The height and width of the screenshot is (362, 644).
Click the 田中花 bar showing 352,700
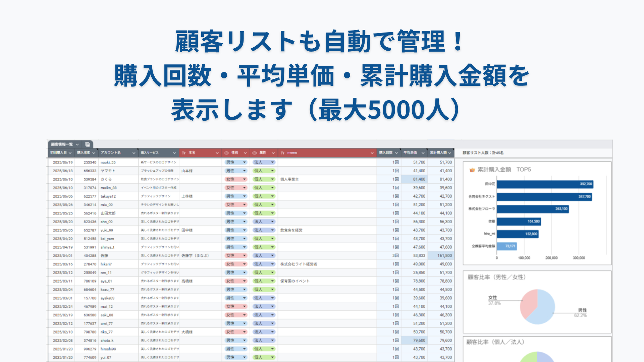coord(545,184)
